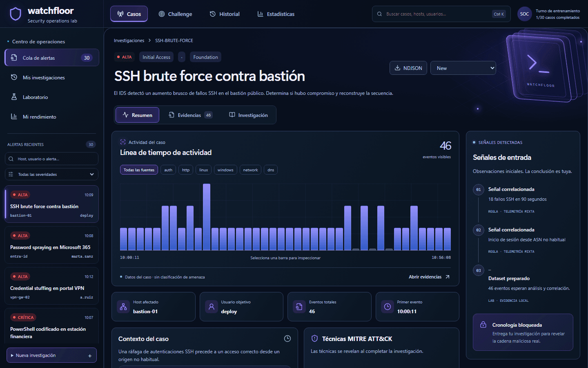Click Abrir evidencias link
588x368 pixels.
pyautogui.click(x=429, y=277)
